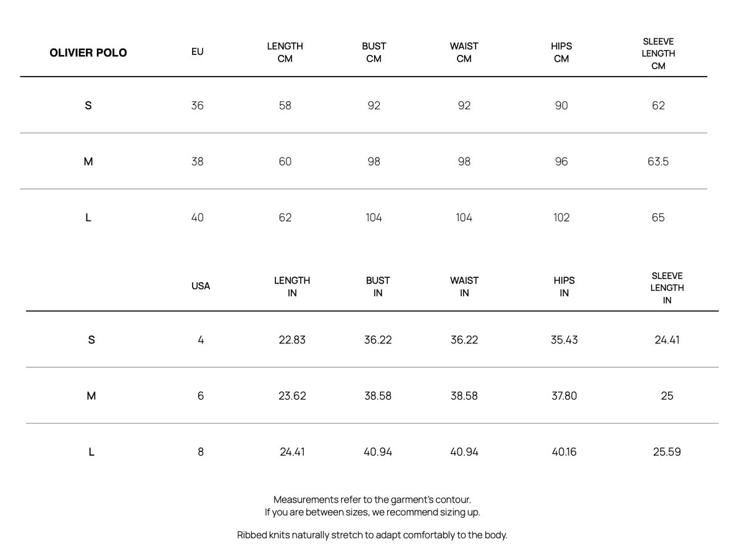Click the OLIVIER POLO table title
The height and width of the screenshot is (560, 741).
(x=88, y=52)
